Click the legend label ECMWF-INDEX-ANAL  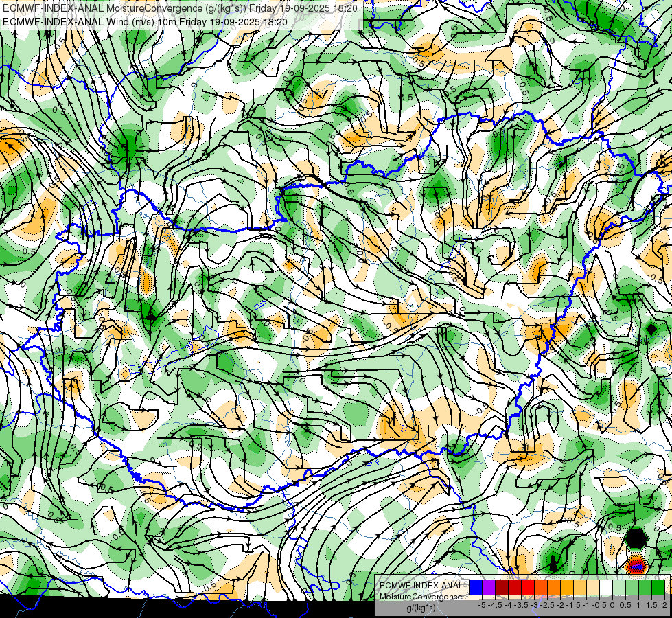(421, 586)
